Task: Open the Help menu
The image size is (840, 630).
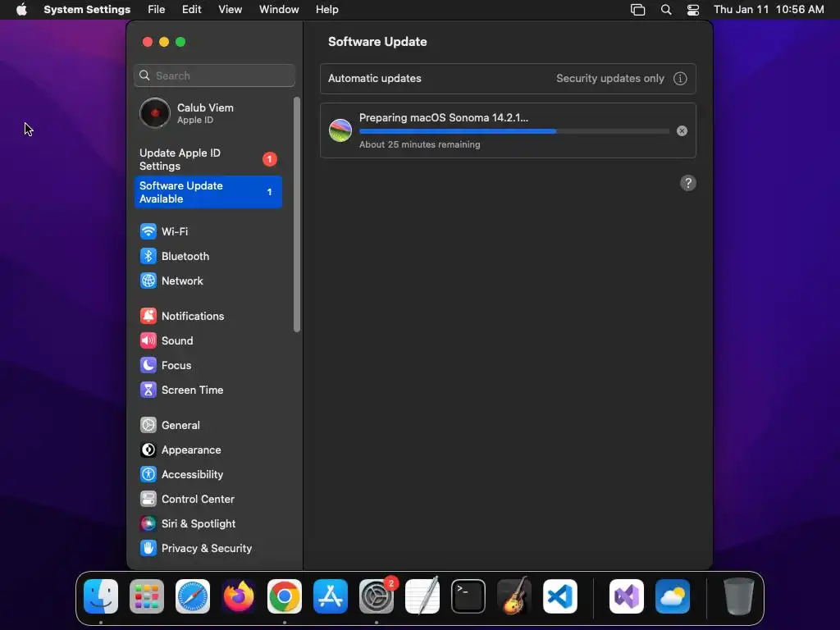Action: click(326, 10)
